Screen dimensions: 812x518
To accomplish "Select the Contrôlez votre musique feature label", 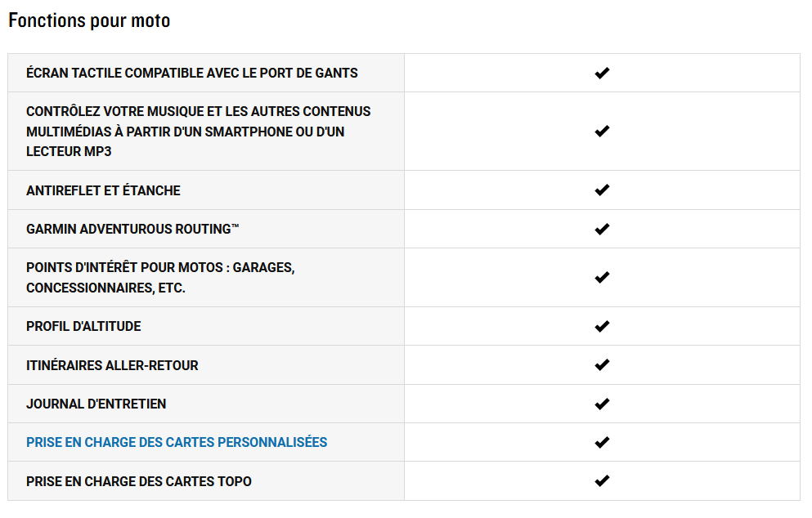I will (x=199, y=132).
